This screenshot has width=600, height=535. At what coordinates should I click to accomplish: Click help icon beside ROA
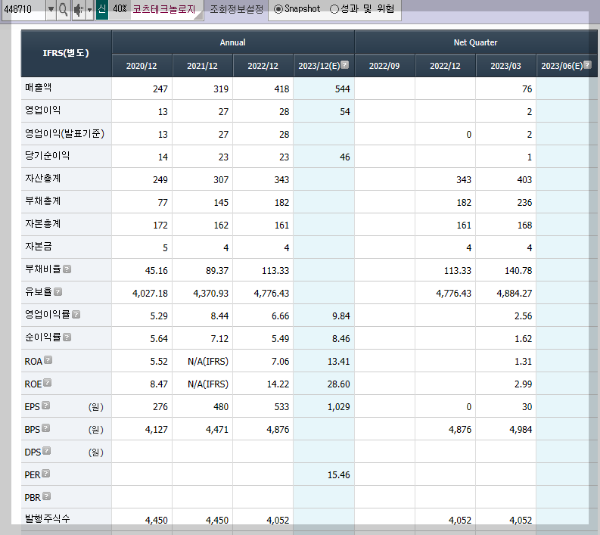[48, 360]
